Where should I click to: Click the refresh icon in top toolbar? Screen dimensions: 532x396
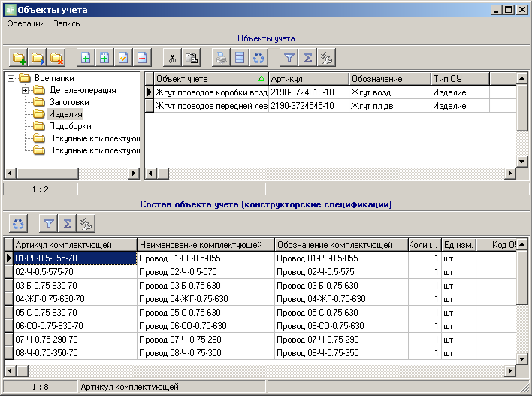coord(258,57)
